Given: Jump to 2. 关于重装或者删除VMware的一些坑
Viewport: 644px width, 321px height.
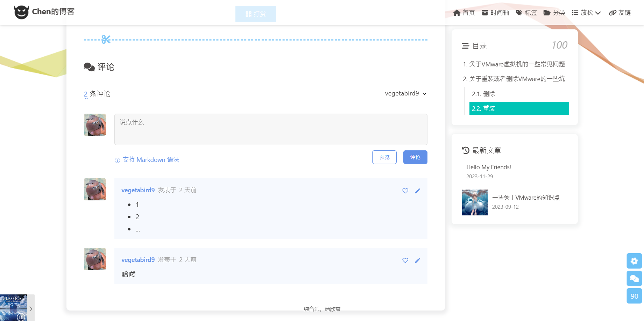Looking at the screenshot, I should coord(514,79).
